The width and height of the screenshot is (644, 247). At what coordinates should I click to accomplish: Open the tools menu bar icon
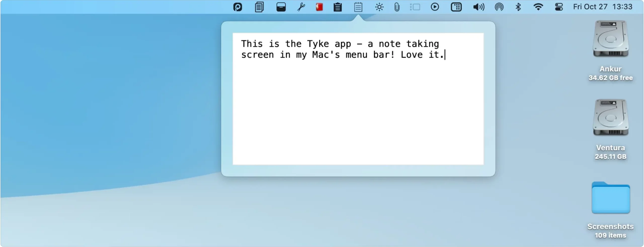(301, 7)
